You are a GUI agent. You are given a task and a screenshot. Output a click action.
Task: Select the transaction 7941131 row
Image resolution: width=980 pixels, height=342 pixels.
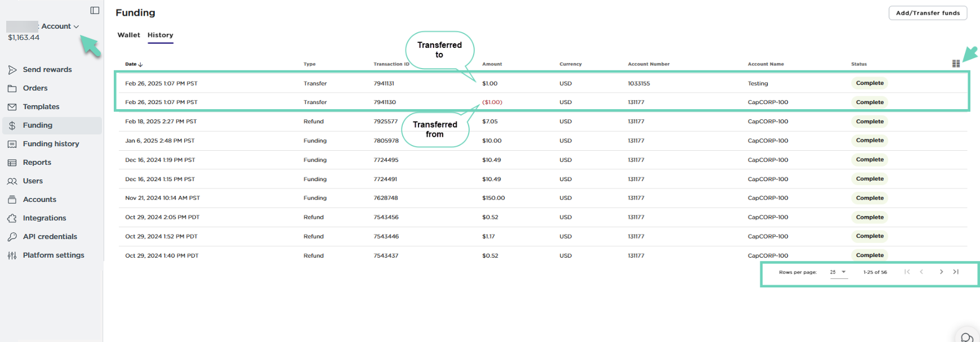384,83
